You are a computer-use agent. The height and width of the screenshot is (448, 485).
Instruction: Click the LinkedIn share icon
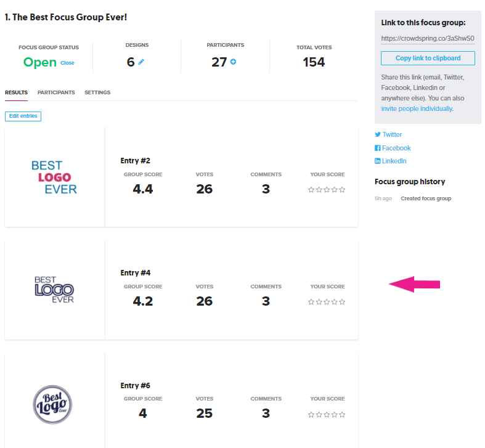[378, 161]
